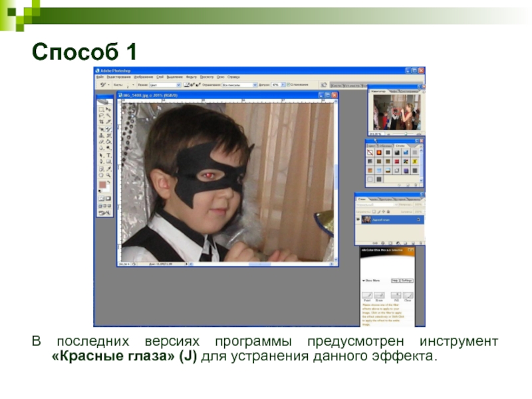This screenshot has width=532, height=399.
Task: Hide the background layer with eye icon
Action: click(x=358, y=220)
